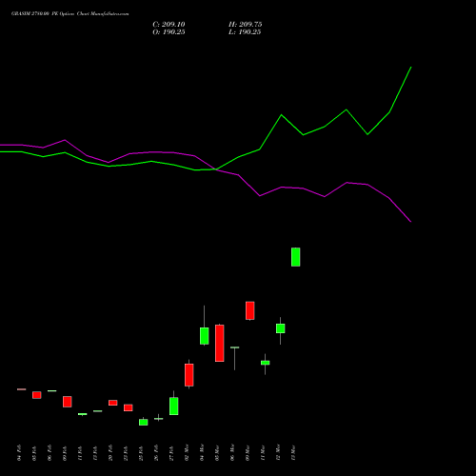Click the "05 Mar" date label
Screen dimensions: 476x476
[x=217, y=453]
